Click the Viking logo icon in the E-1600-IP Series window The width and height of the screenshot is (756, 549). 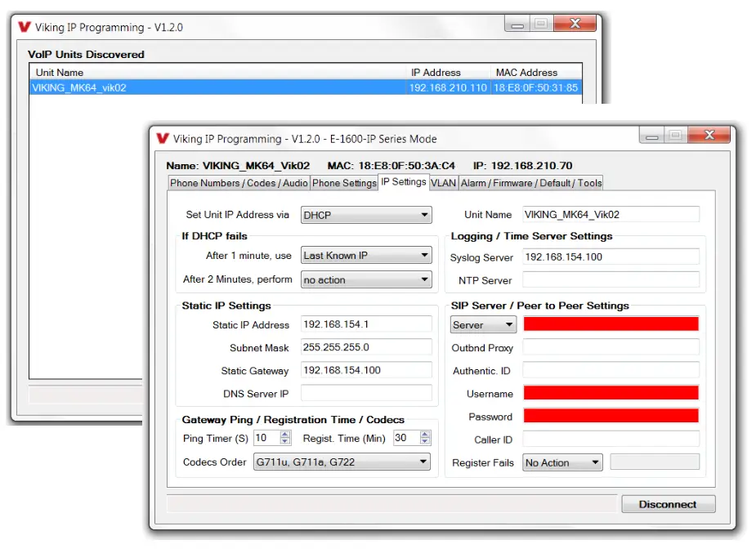click(163, 139)
